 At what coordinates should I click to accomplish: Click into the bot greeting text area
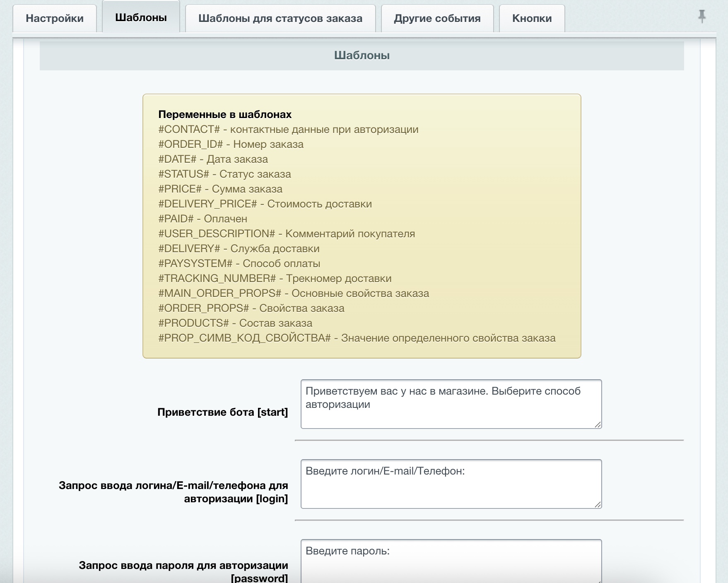451,404
